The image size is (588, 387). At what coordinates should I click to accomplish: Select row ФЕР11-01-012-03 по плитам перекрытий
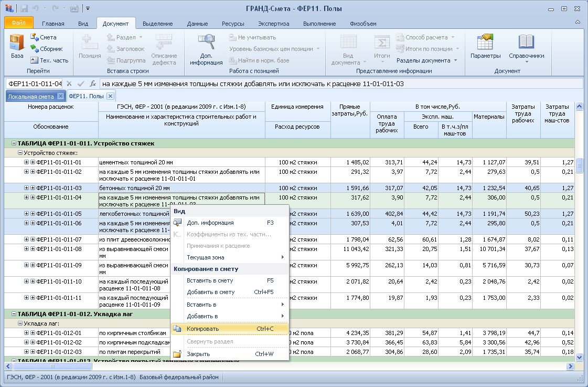coord(288,352)
